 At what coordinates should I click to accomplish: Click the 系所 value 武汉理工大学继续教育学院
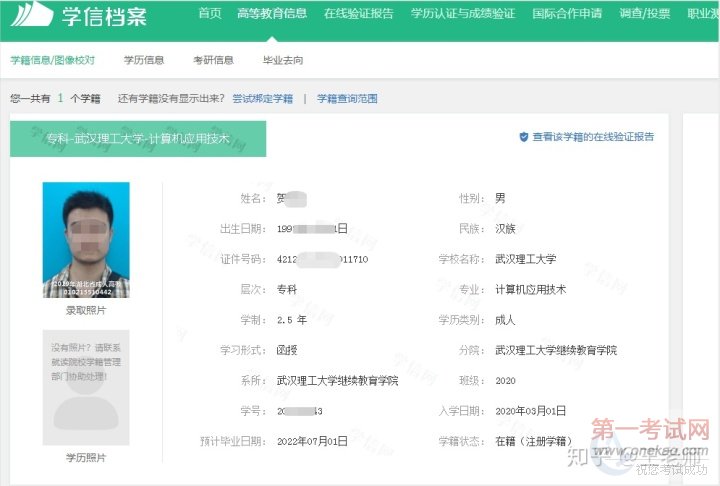(338, 381)
